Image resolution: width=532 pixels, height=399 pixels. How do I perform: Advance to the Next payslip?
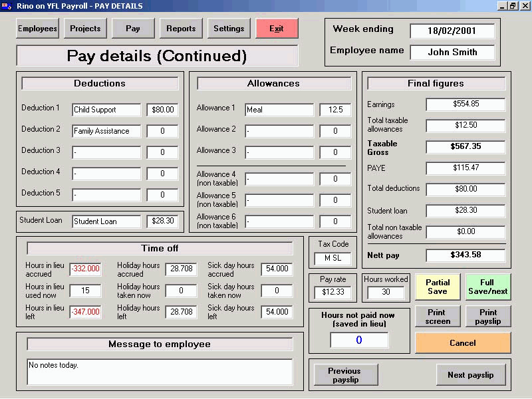[470, 375]
